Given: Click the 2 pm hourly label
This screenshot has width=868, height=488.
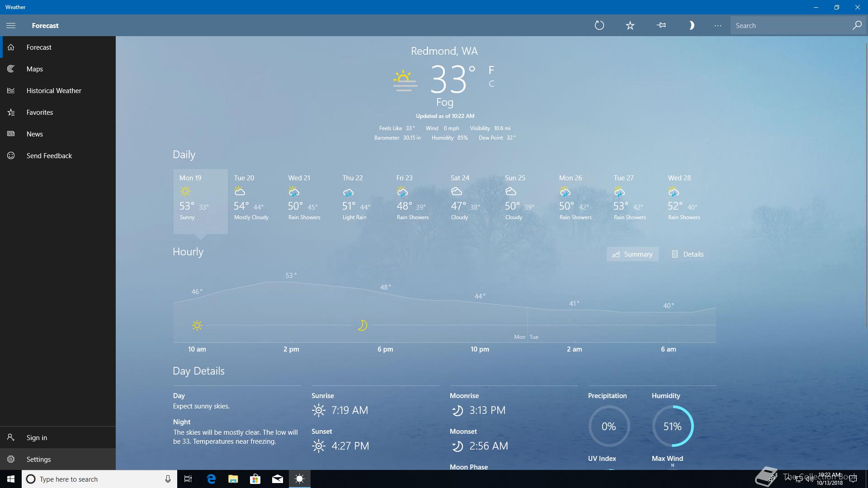Looking at the screenshot, I should coord(291,349).
